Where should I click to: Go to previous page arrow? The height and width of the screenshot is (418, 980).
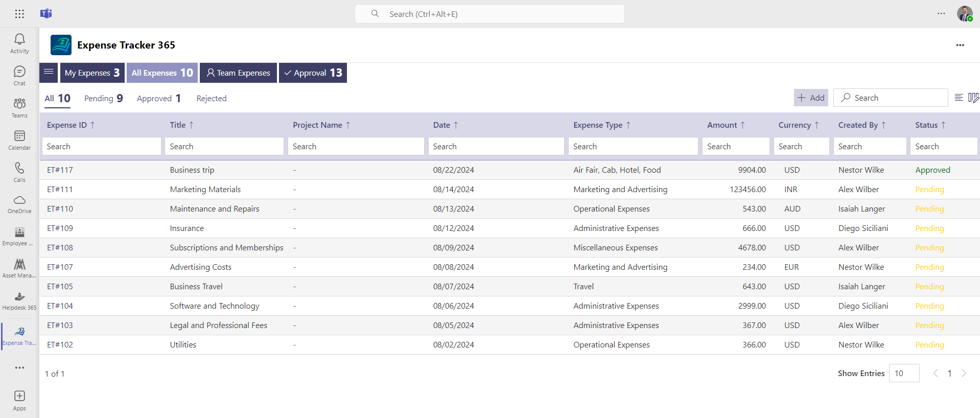pos(936,373)
